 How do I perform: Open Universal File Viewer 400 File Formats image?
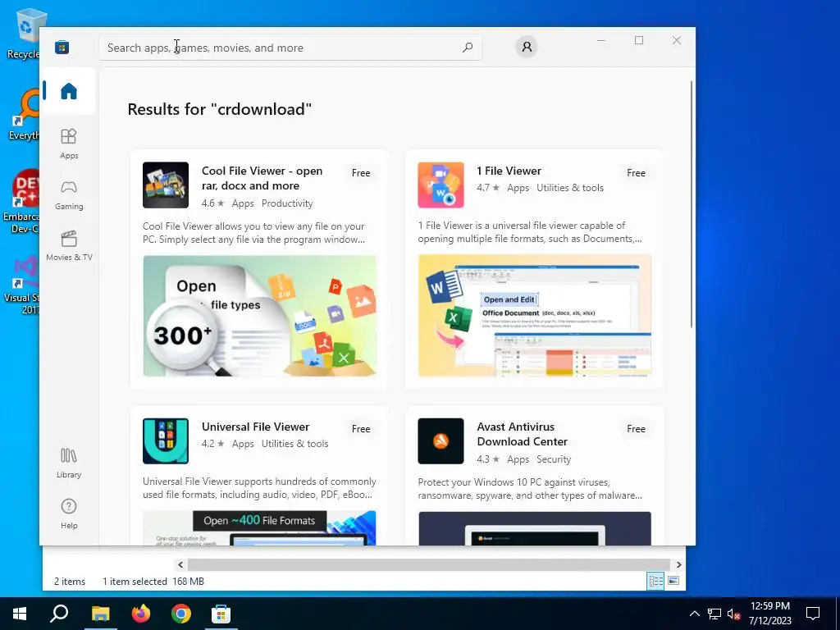(260, 528)
